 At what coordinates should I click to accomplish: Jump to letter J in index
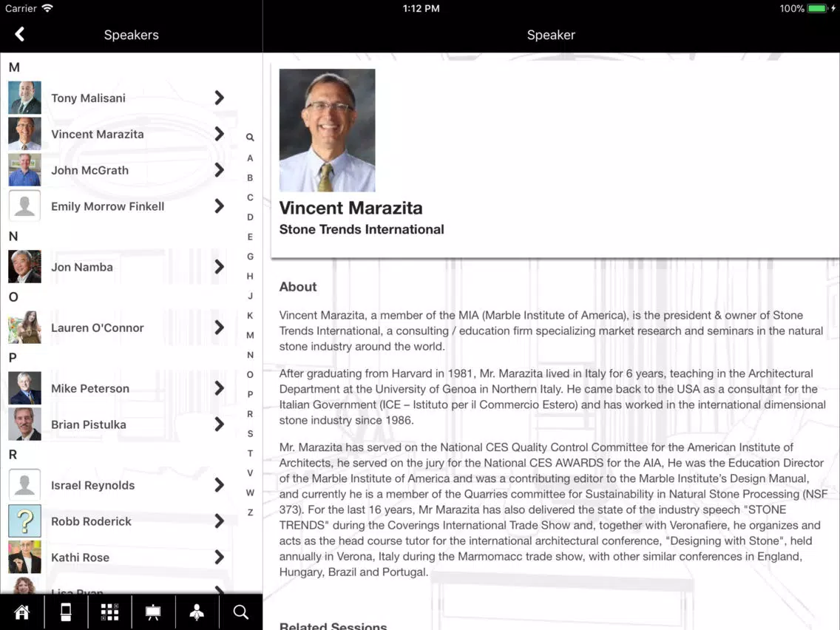(250, 296)
